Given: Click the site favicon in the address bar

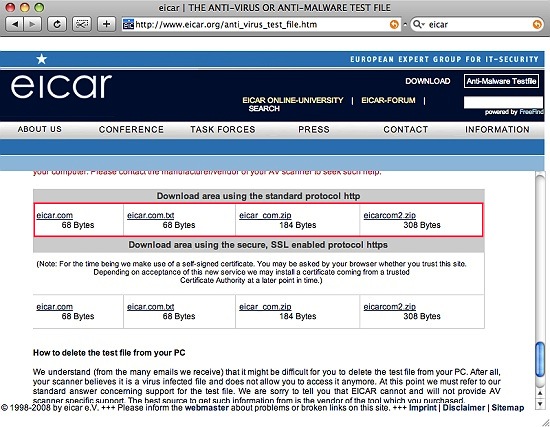Looking at the screenshot, I should 128,25.
